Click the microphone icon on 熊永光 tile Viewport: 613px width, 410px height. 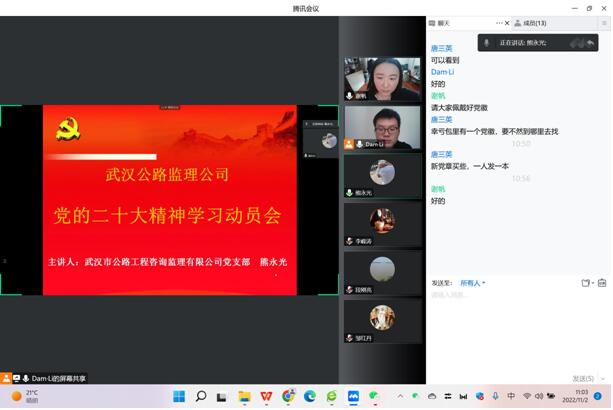349,193
